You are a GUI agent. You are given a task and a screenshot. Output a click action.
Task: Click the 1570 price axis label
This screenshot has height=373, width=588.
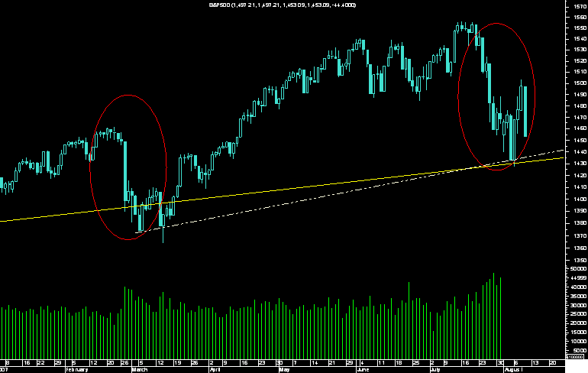tap(580, 6)
